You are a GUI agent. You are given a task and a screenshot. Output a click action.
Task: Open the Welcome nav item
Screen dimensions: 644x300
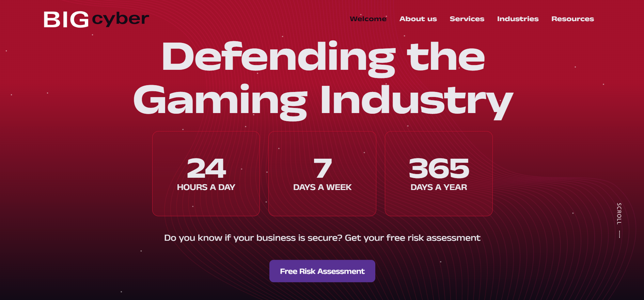pos(368,19)
